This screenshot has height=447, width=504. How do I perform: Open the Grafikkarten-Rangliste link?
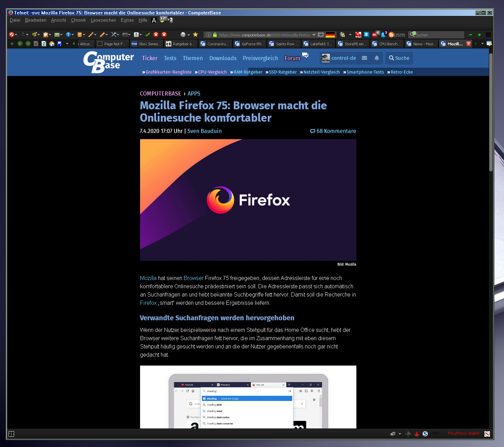169,72
